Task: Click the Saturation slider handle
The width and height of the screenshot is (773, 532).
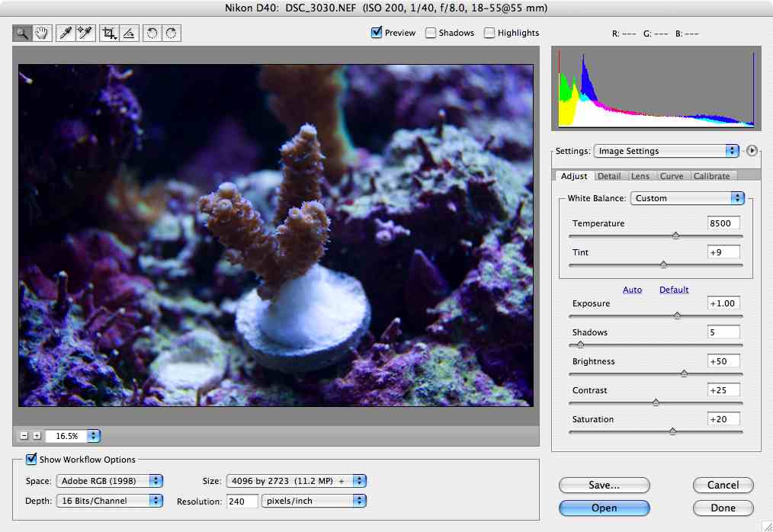Action: (673, 432)
